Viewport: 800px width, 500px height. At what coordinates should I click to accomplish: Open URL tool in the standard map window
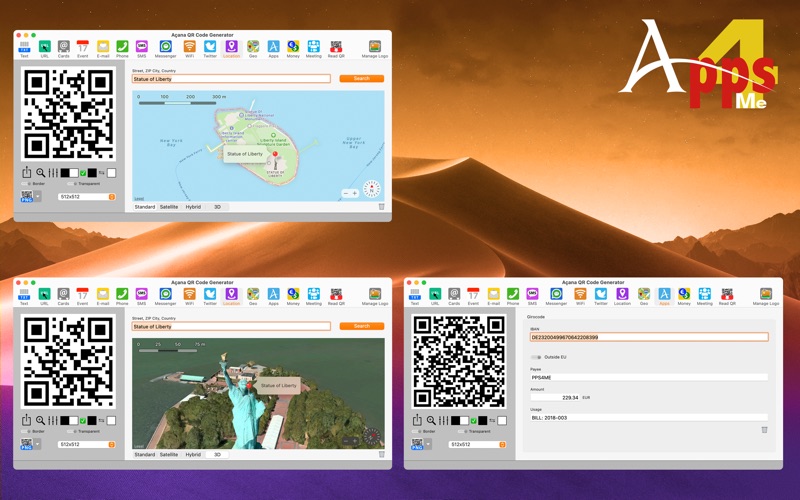click(x=44, y=49)
